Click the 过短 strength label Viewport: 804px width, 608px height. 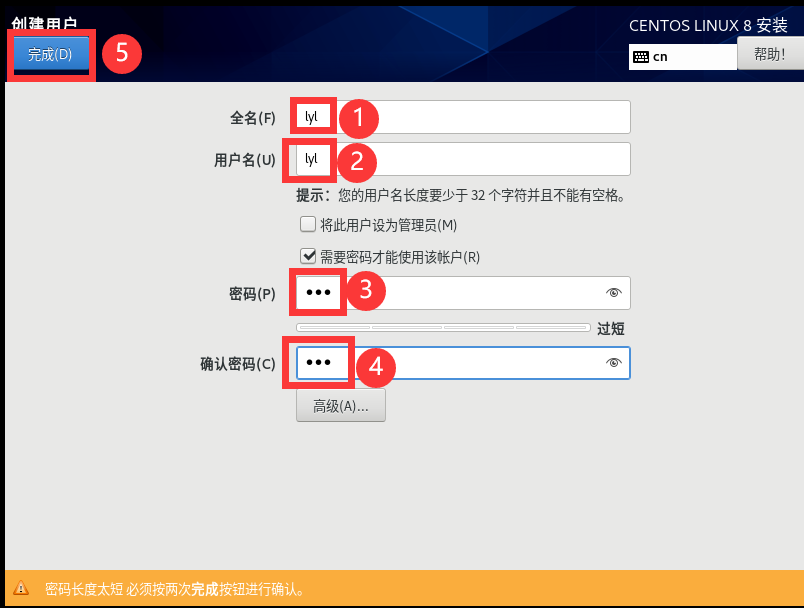point(610,329)
